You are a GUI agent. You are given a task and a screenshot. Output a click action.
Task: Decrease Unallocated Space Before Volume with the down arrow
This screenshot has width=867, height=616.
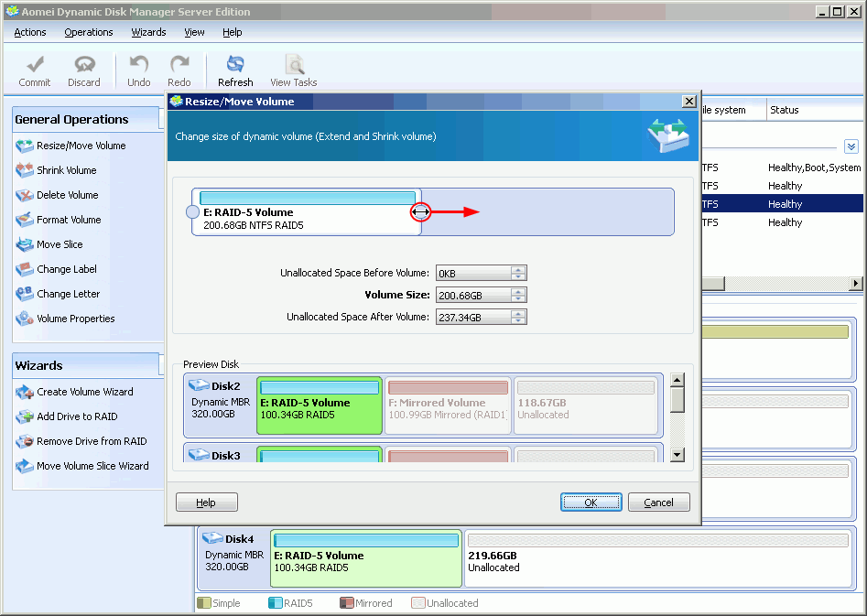coord(518,276)
